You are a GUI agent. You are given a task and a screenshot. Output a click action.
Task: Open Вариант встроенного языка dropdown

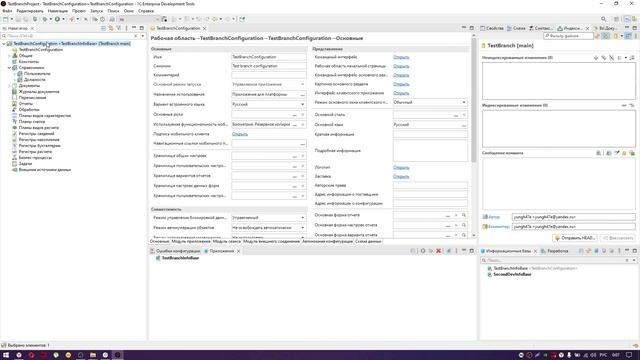click(x=302, y=104)
